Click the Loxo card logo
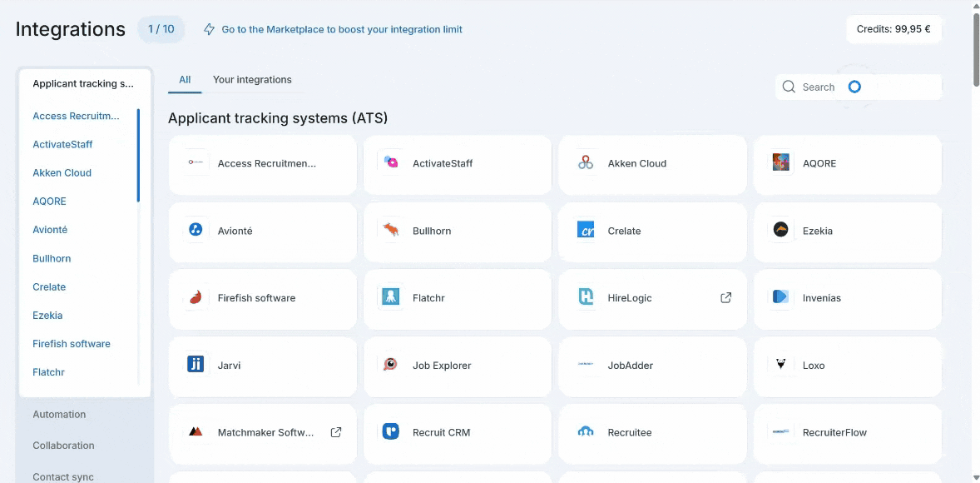Screen dimensions: 980x483 (780, 365)
